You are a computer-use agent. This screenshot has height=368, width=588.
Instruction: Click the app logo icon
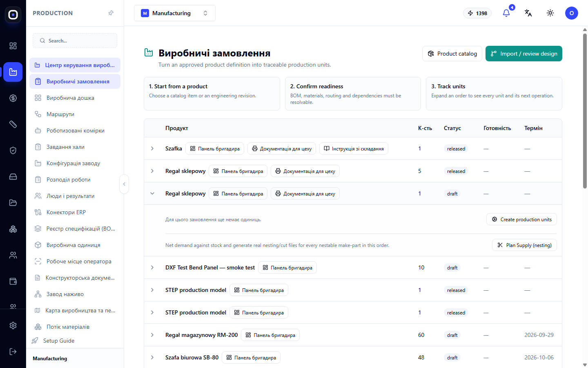coord(13,15)
